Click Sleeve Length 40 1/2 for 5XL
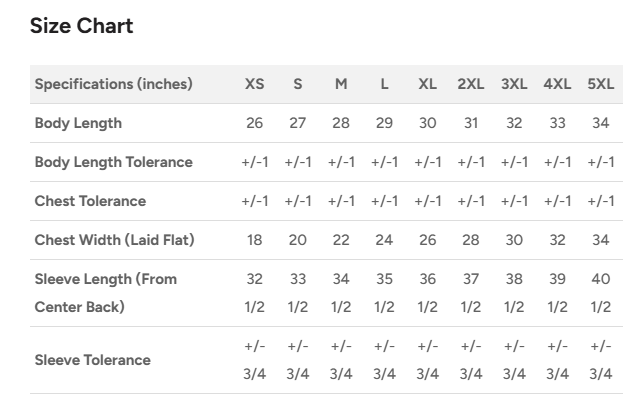Screen dimensions: 640x408 point(600,293)
